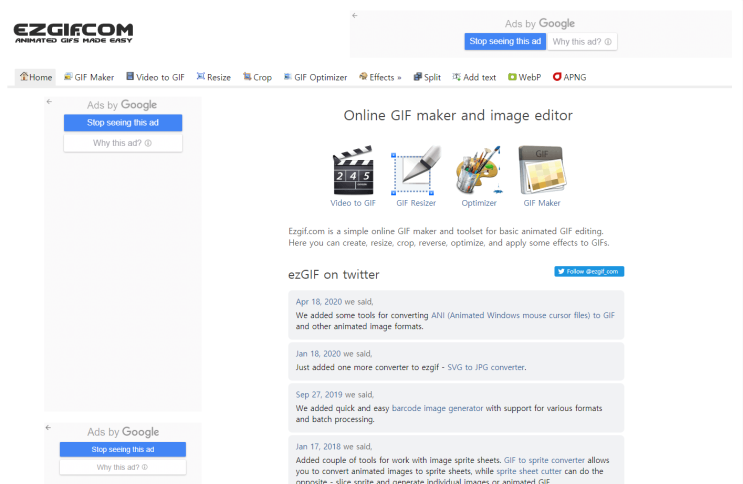Open the Sep 27, 2019 tweet date
Image resolution: width=743 pixels, height=484 pixels.
tap(319, 394)
